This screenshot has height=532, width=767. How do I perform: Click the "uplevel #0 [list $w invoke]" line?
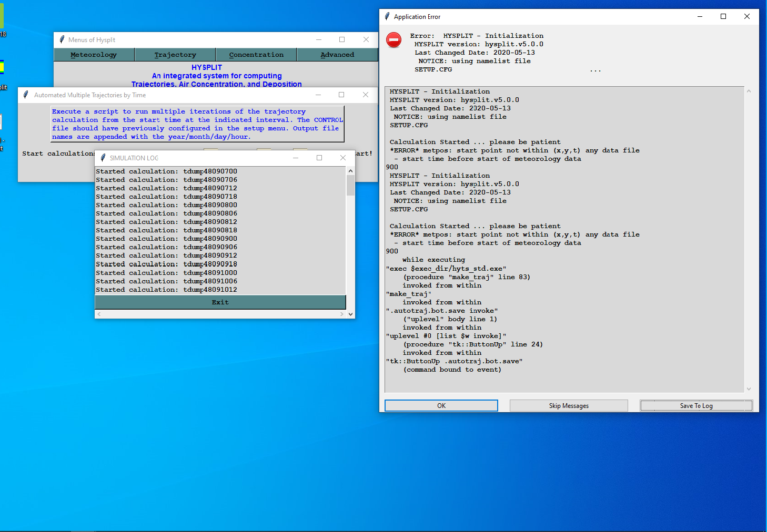click(446, 336)
